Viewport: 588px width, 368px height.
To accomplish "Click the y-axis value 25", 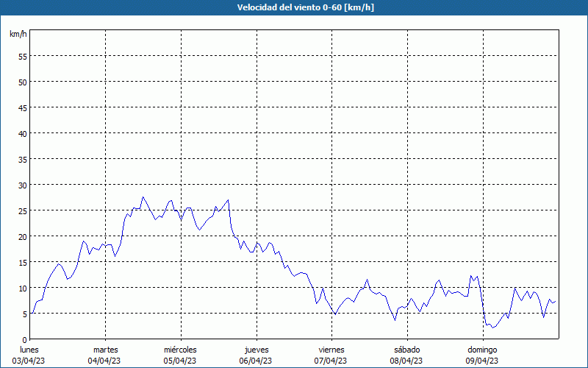I will coord(23,211).
